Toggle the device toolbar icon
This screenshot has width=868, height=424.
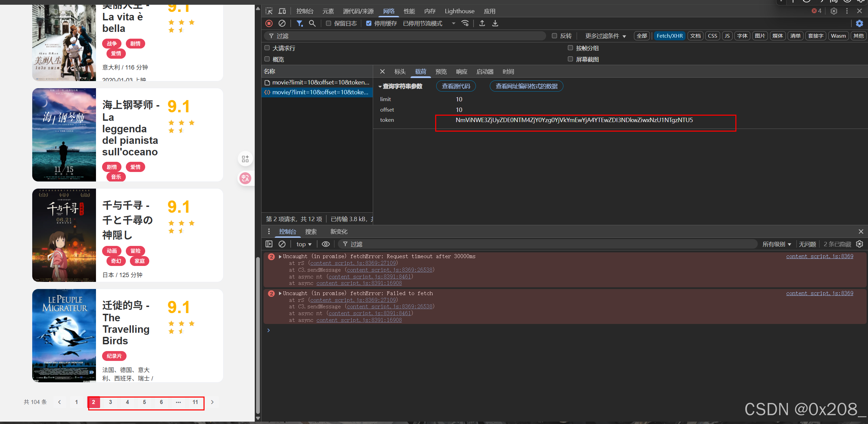(282, 11)
